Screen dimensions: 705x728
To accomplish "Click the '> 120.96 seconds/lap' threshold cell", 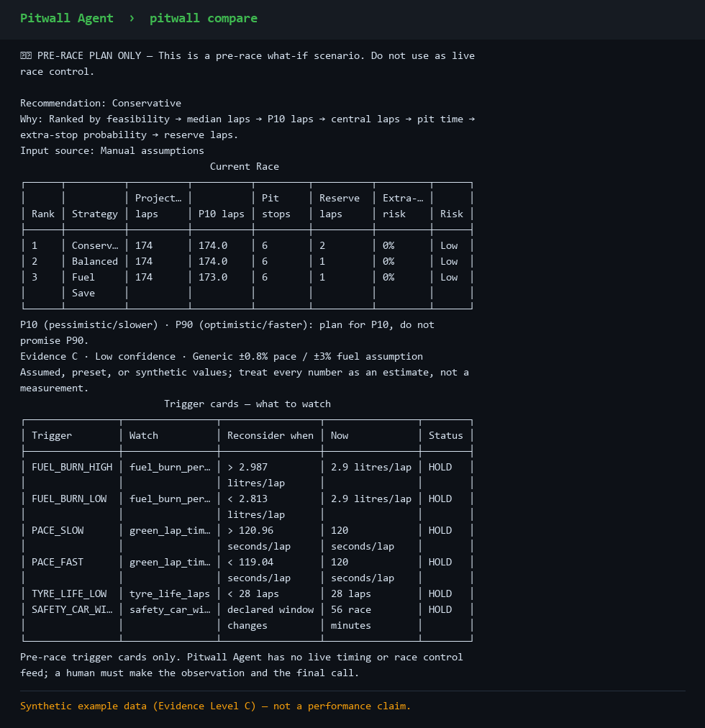I will point(259,538).
